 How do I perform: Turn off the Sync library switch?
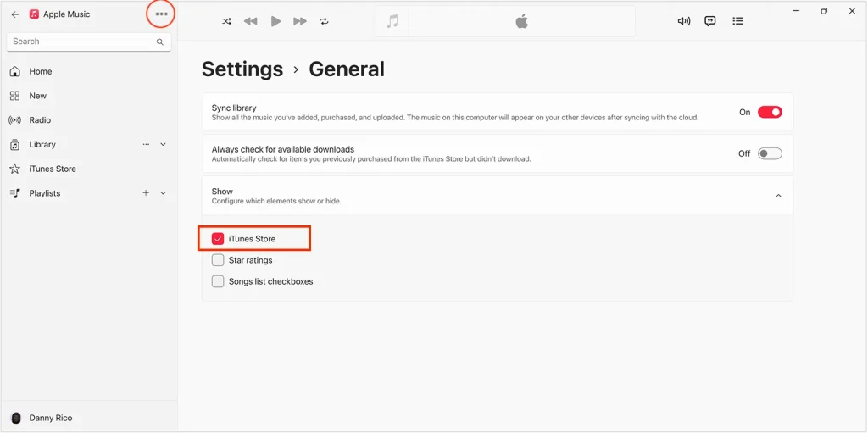(770, 112)
